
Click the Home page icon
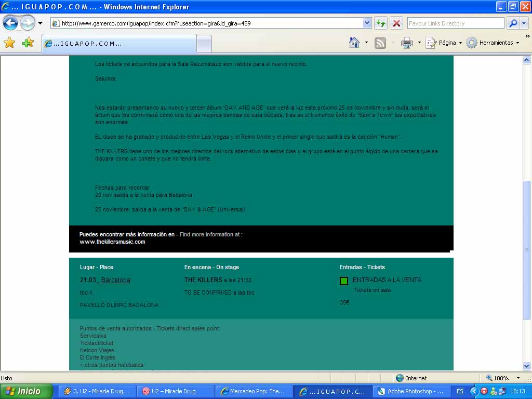click(x=354, y=43)
